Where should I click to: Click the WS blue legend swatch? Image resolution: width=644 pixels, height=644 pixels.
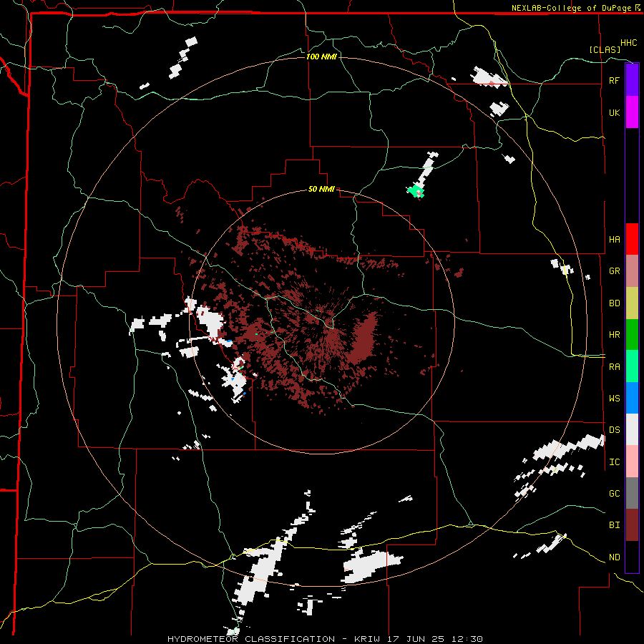pyautogui.click(x=632, y=398)
